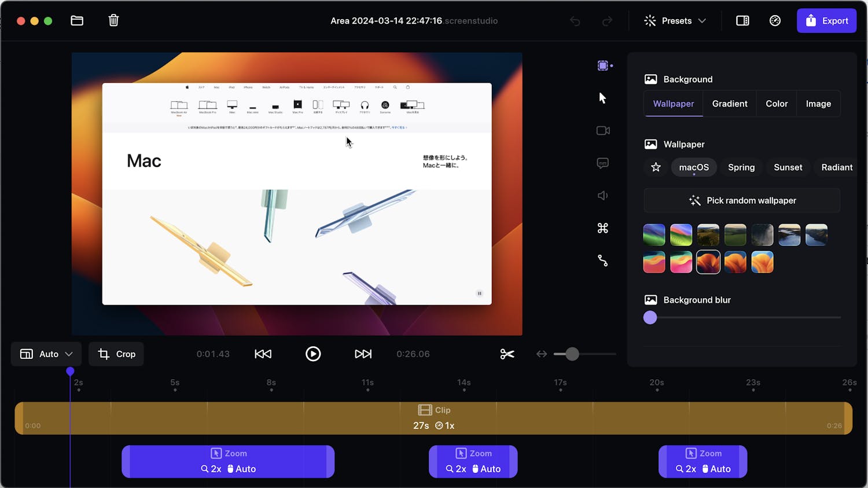This screenshot has height=488, width=868.
Task: Click the scissors split clip icon
Action: [507, 354]
